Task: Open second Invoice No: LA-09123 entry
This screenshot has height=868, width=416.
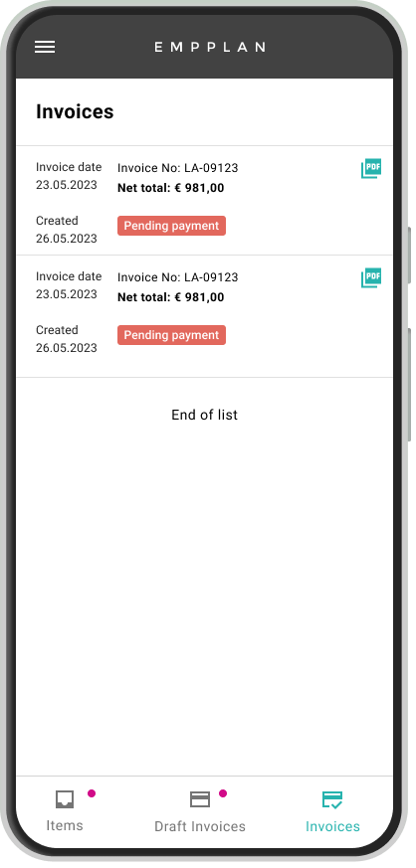Action: pos(178,277)
